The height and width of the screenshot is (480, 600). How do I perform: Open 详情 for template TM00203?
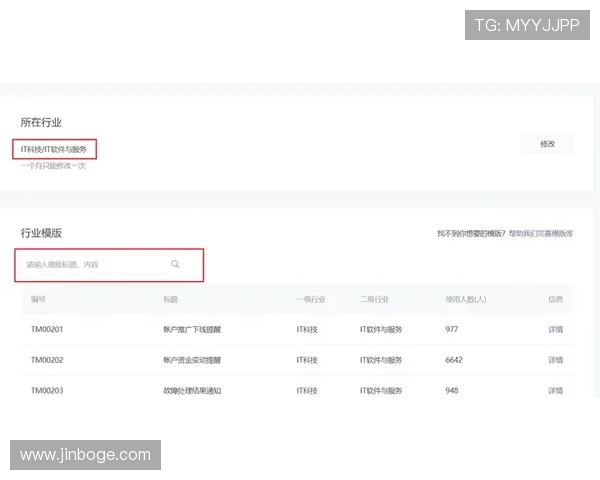pyautogui.click(x=555, y=389)
